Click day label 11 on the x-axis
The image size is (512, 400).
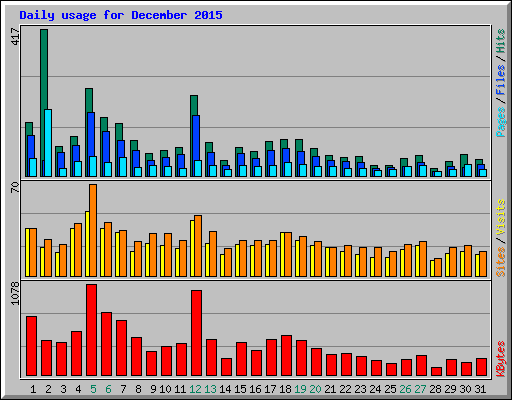tap(180, 389)
